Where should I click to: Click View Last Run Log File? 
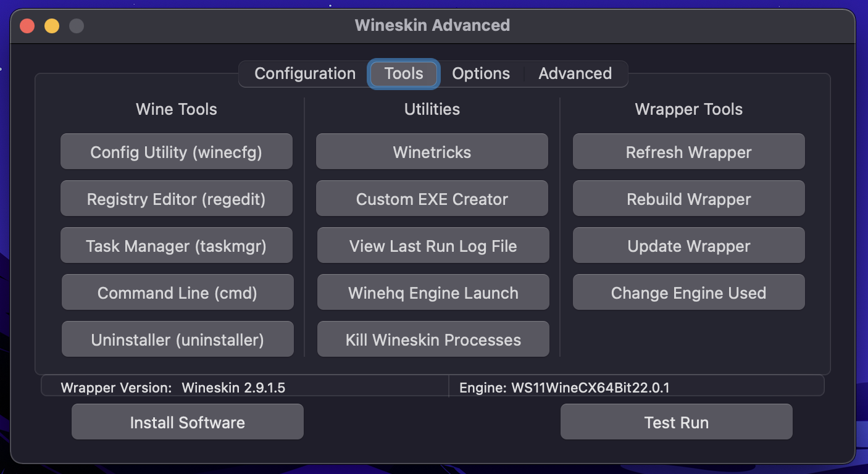pos(433,246)
